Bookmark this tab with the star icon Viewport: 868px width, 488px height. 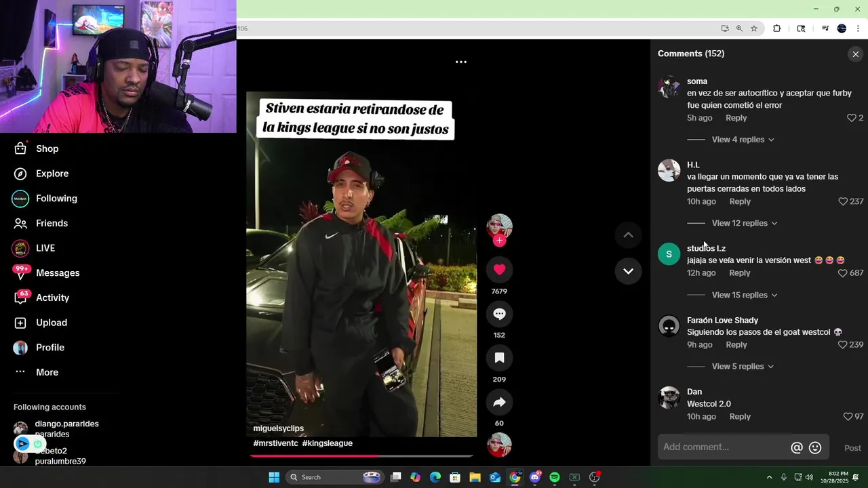[x=754, y=28]
